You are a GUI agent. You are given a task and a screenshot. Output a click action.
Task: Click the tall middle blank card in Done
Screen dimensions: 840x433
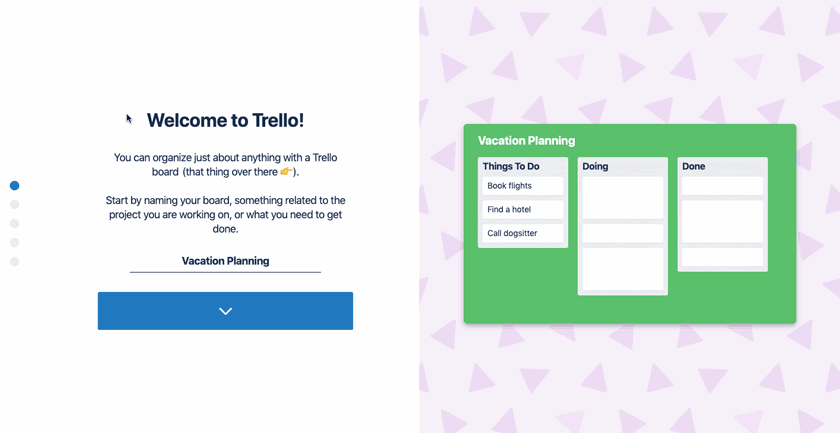click(722, 221)
